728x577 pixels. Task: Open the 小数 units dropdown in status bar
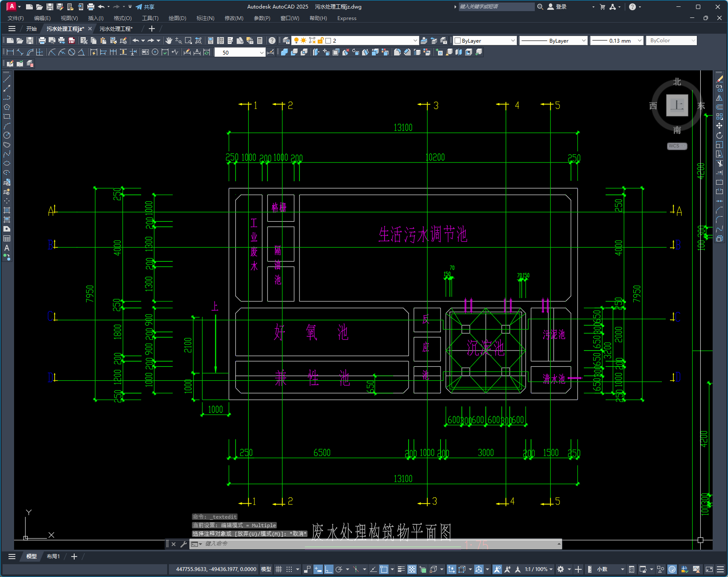pos(611,569)
